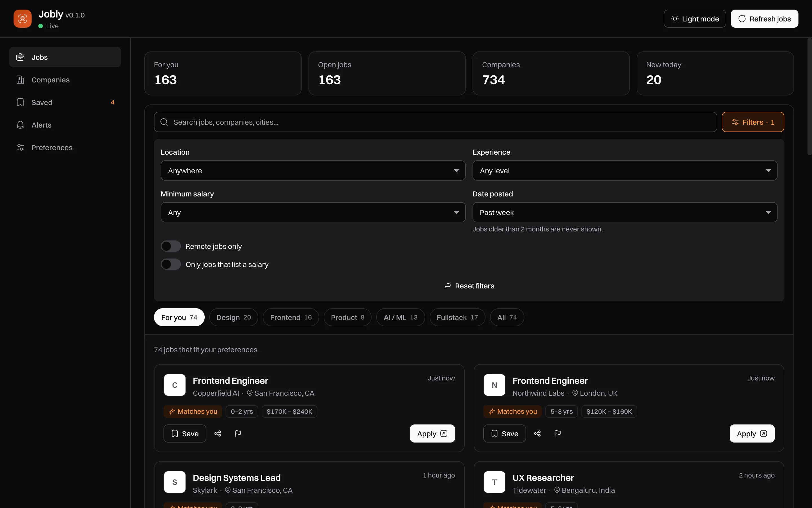Open the Location dropdown set to Anywhere
The height and width of the screenshot is (508, 812).
point(313,171)
